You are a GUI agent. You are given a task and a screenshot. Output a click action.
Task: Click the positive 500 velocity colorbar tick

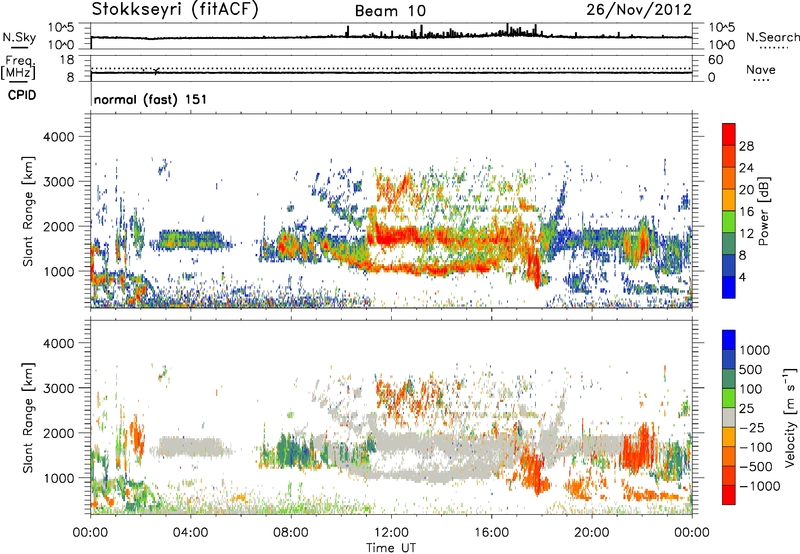[751, 369]
